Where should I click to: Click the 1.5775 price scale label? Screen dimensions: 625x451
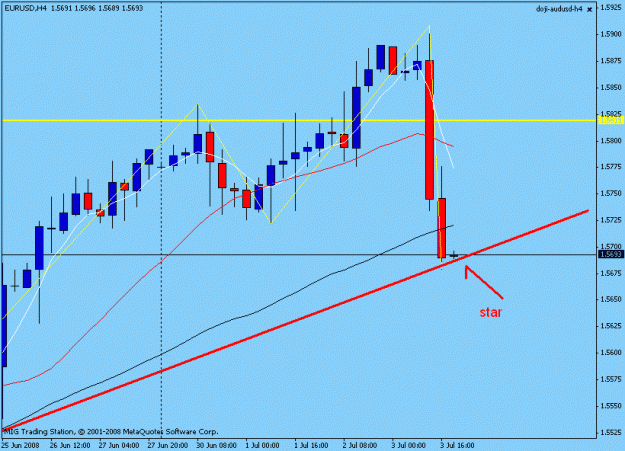click(611, 167)
